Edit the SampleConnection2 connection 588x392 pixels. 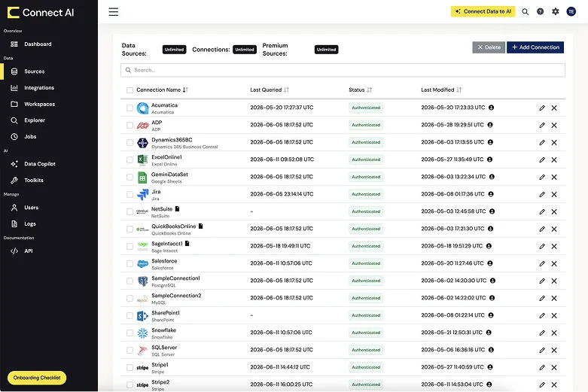pyautogui.click(x=542, y=298)
